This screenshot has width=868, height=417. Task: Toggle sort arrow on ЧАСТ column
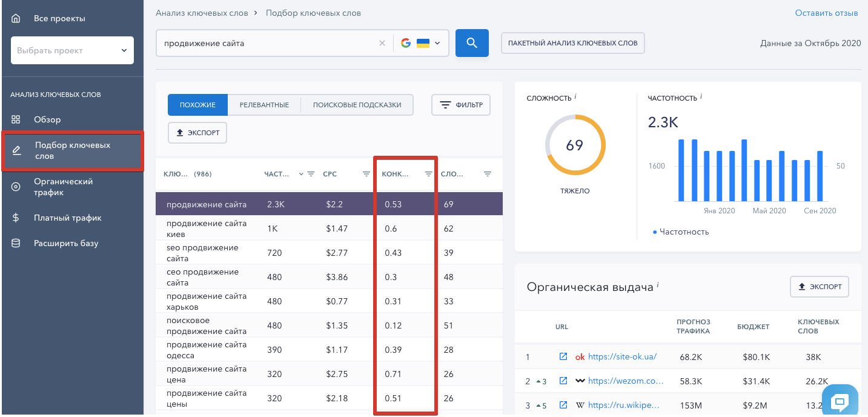[x=301, y=174]
